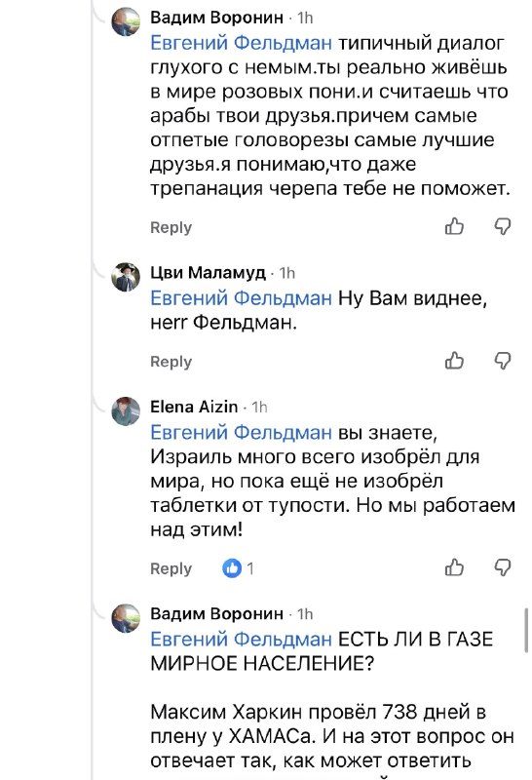
Task: Open Вадим Воронин's avatar on last comment
Action: (126, 618)
